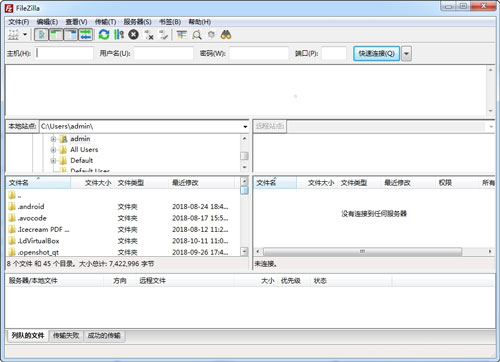The width and height of the screenshot is (500, 362).
Task: Open the 书签(B) menu
Action: [170, 22]
